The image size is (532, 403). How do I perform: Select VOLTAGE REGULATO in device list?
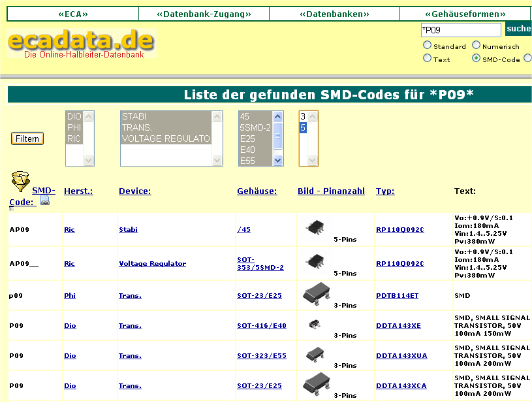166,139
